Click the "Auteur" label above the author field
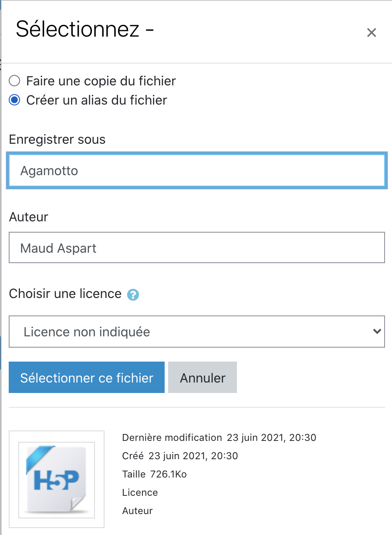The image size is (392, 535). (29, 217)
